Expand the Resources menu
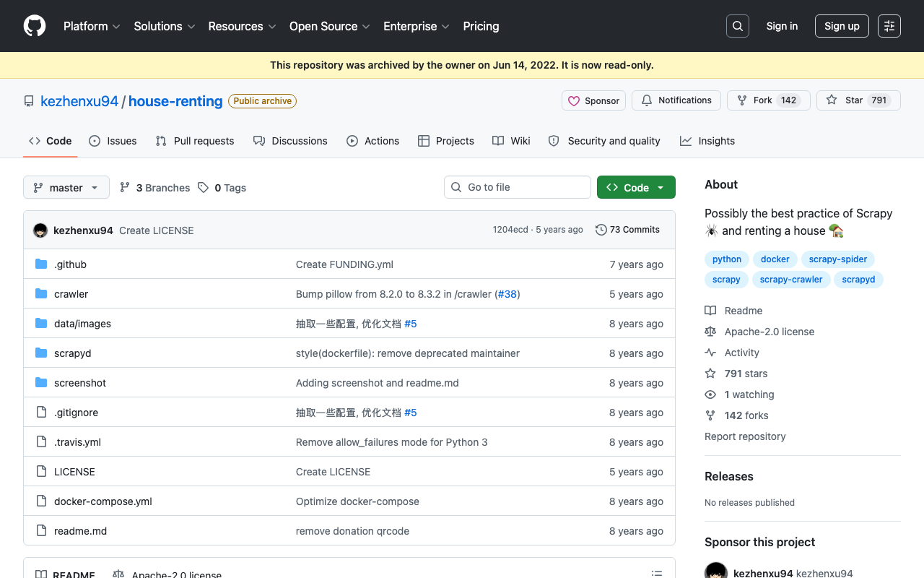The image size is (924, 578). pyautogui.click(x=242, y=26)
